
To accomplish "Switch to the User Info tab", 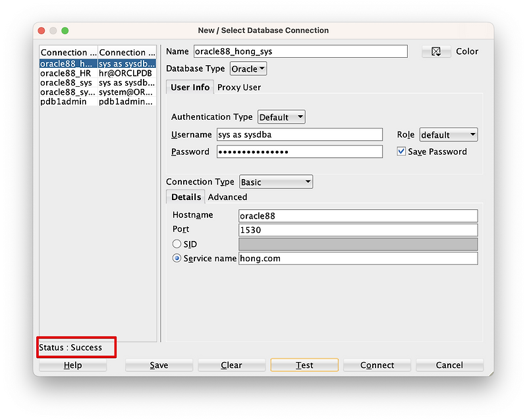I will point(190,86).
